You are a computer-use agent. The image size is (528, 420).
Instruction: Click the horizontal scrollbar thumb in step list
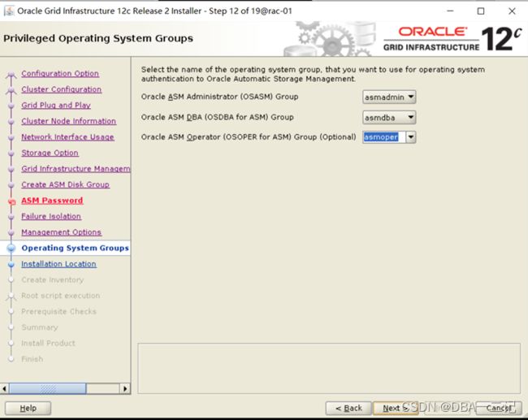click(47, 388)
